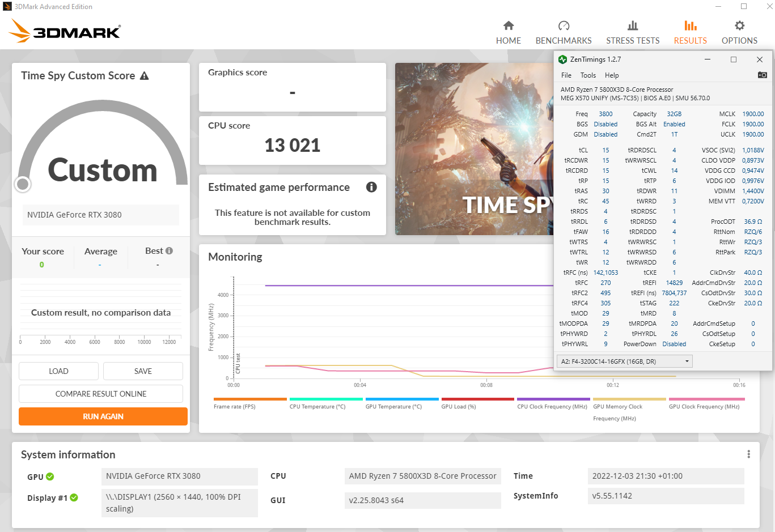Minimize the 3DMark window

click(x=718, y=7)
